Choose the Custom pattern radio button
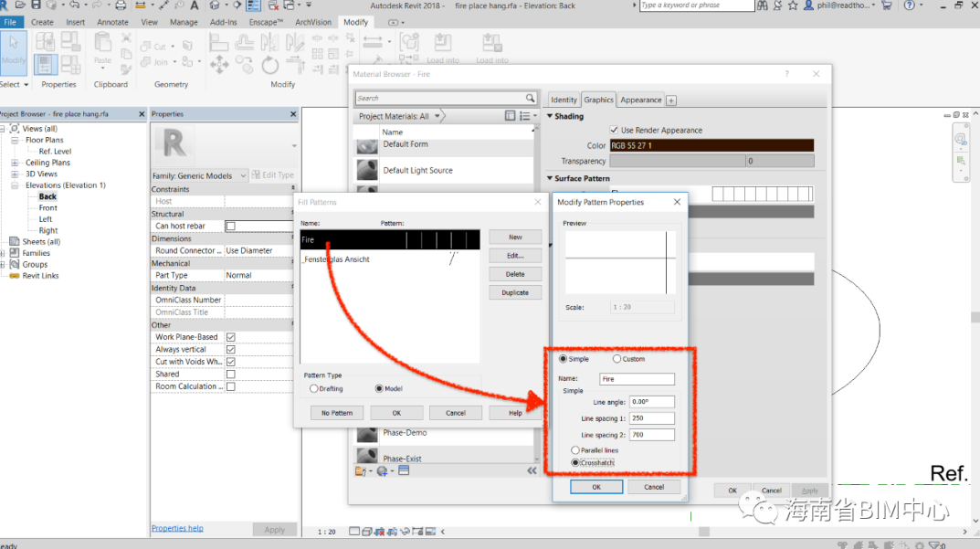 (617, 359)
